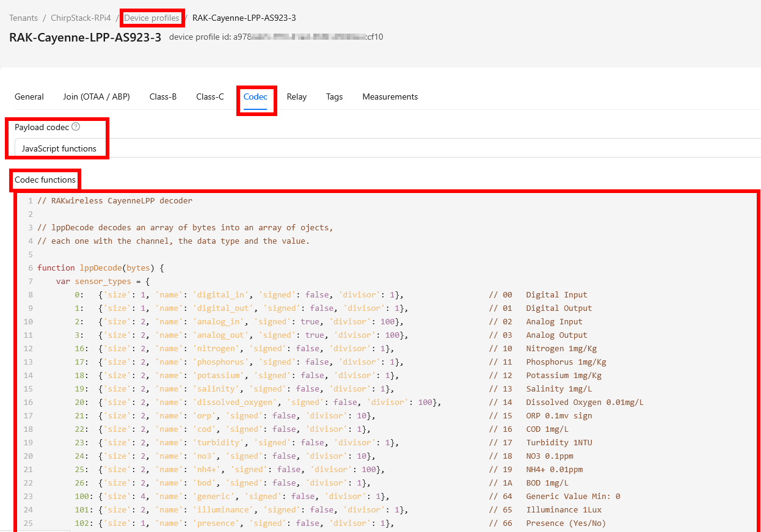This screenshot has width=761, height=532.
Task: Click line 3 lppDecode description comment
Action: tap(185, 227)
